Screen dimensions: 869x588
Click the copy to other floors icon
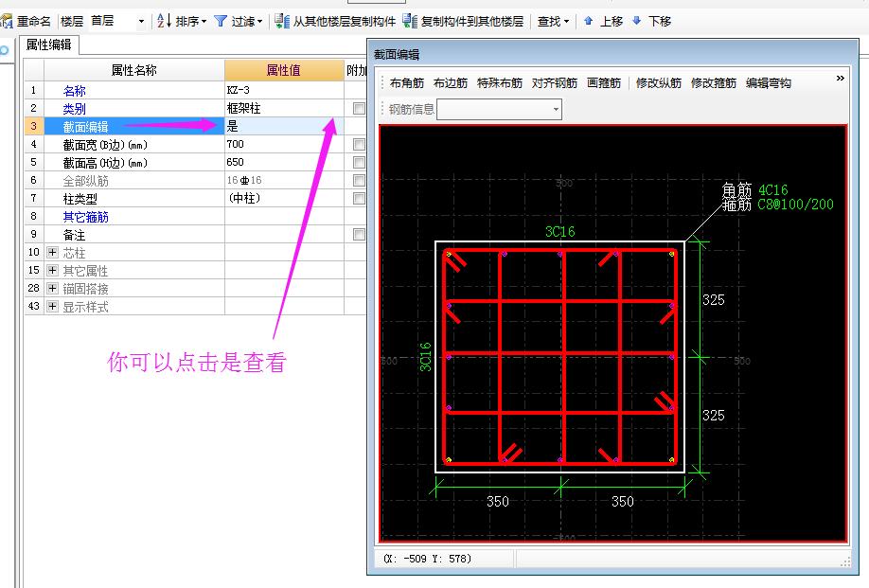tap(410, 21)
